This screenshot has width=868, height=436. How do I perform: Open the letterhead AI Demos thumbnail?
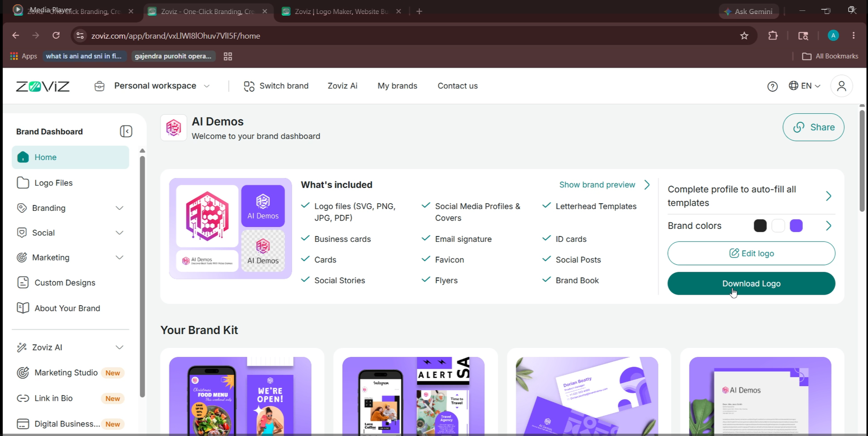click(760, 396)
